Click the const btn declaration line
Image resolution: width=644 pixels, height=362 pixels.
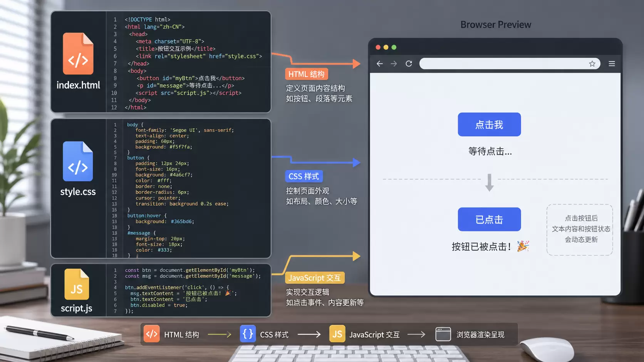click(x=190, y=270)
